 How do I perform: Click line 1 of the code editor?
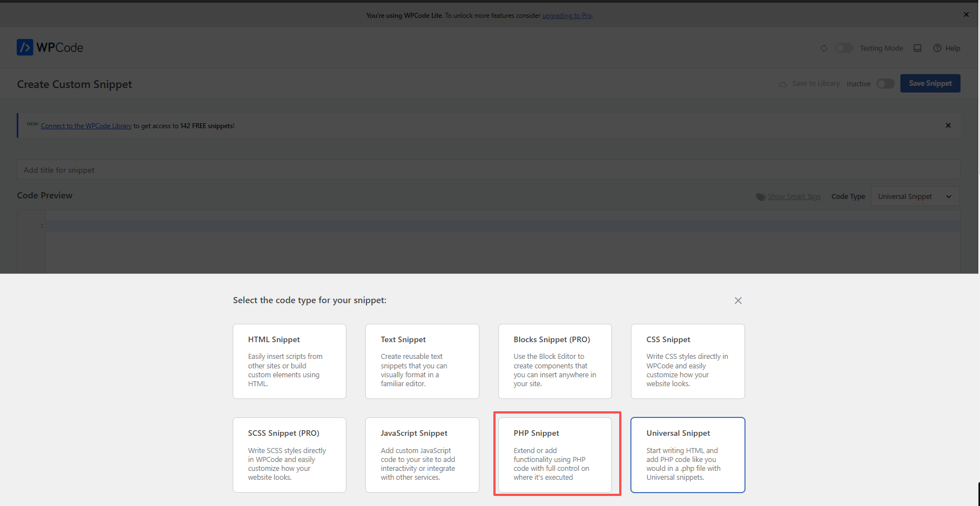coord(502,226)
